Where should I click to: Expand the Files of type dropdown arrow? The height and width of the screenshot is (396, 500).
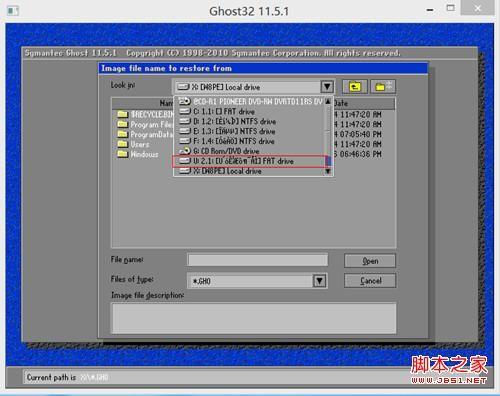319,281
